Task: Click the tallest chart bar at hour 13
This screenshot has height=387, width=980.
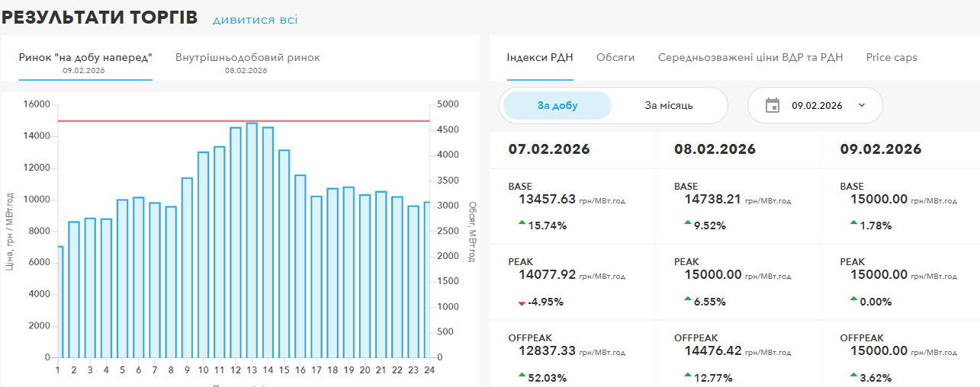Action: tap(252, 240)
